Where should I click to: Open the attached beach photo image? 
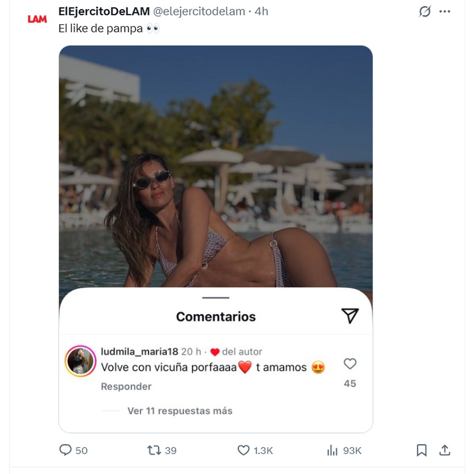tap(216, 167)
